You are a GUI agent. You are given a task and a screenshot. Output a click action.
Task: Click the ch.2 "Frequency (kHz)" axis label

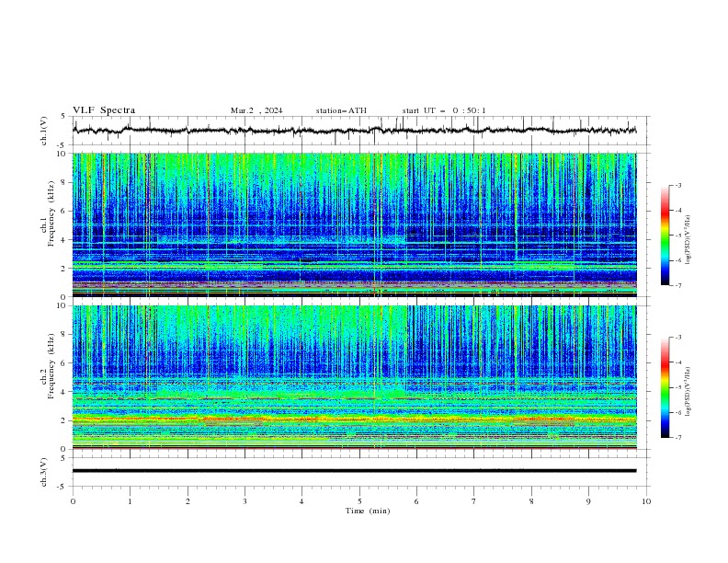pos(51,366)
